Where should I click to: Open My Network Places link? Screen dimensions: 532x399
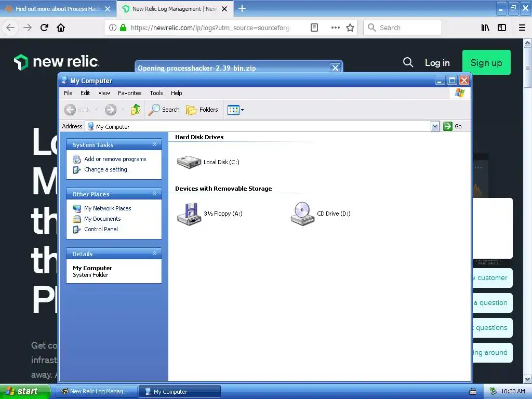point(108,208)
